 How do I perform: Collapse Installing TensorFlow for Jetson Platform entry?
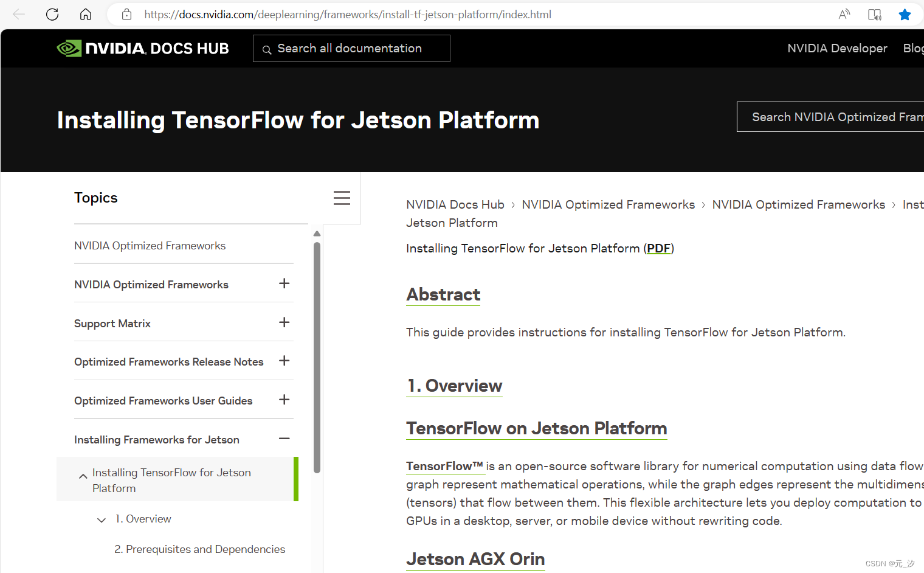tap(83, 476)
